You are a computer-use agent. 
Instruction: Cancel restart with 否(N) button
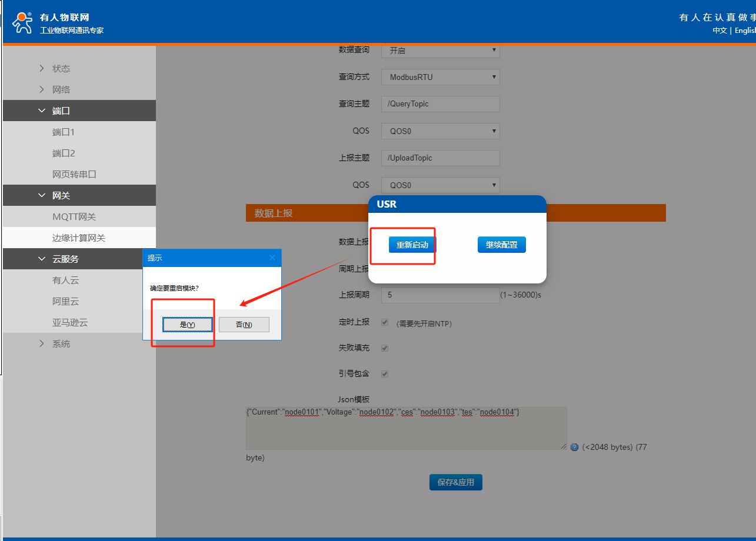point(244,325)
